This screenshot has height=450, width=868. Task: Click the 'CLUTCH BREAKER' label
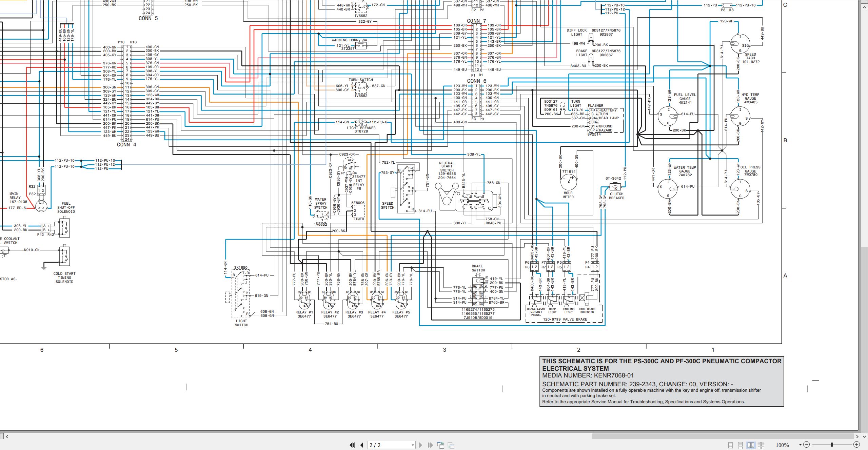[616, 196]
